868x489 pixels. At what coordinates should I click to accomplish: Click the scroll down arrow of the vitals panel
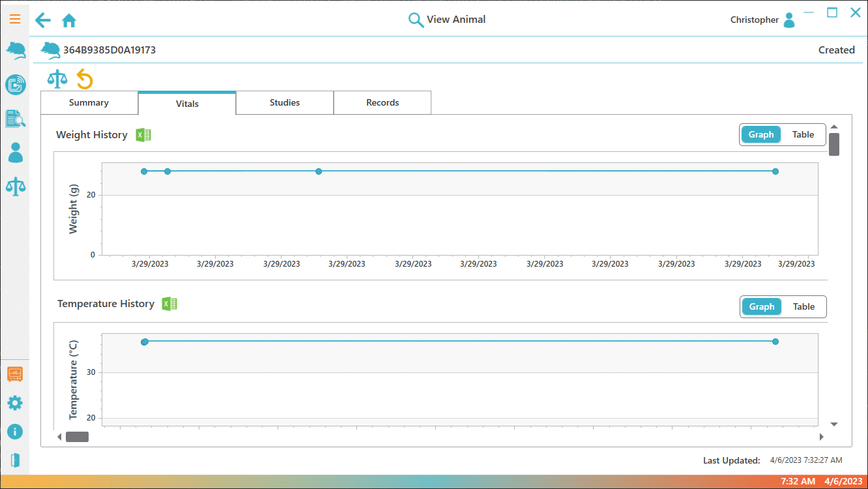[x=834, y=424]
